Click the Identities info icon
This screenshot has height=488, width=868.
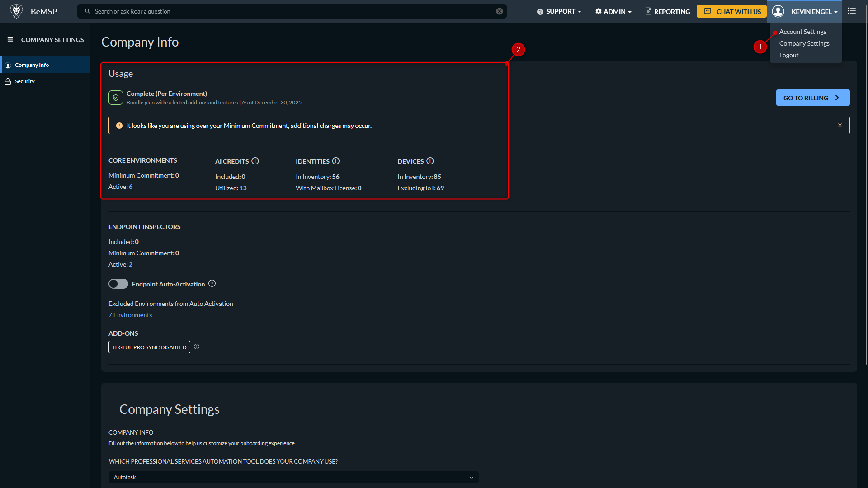336,161
